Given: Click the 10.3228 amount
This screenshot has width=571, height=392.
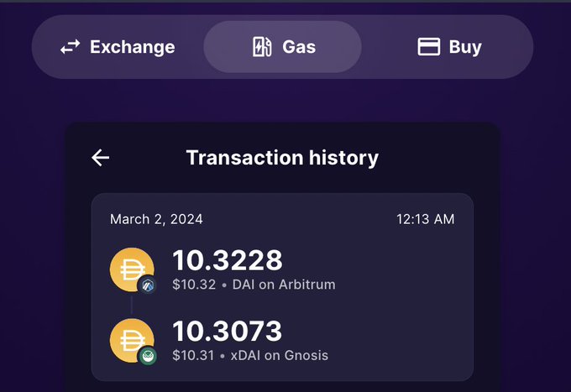Looking at the screenshot, I should pos(227,260).
